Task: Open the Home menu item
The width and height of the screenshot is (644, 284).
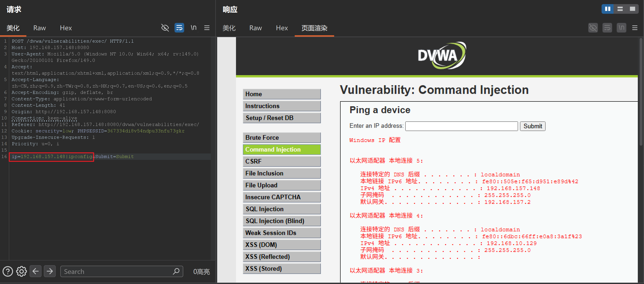Action: (282, 94)
